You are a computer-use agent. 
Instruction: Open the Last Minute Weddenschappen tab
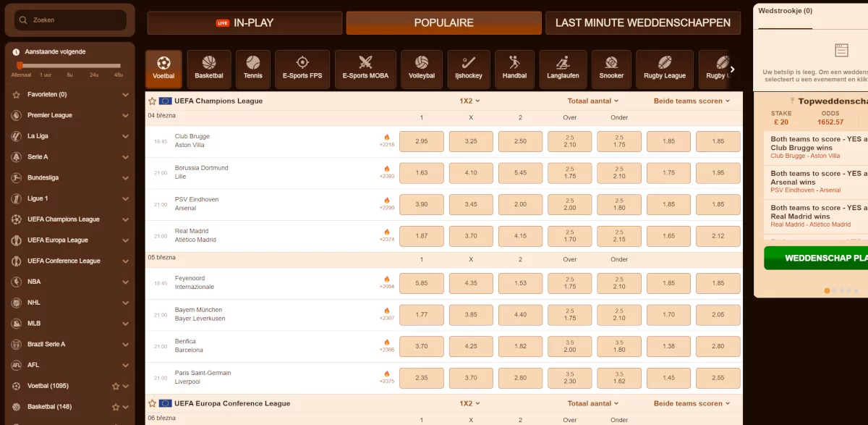[643, 23]
